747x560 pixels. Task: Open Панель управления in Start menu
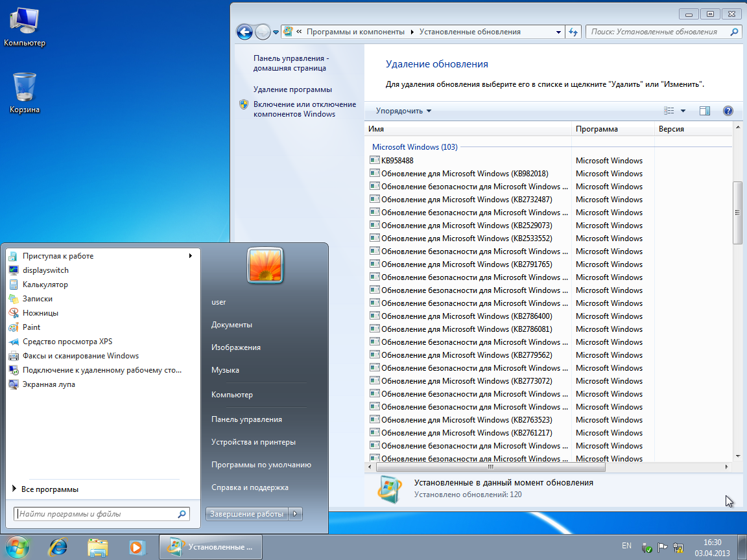click(246, 419)
